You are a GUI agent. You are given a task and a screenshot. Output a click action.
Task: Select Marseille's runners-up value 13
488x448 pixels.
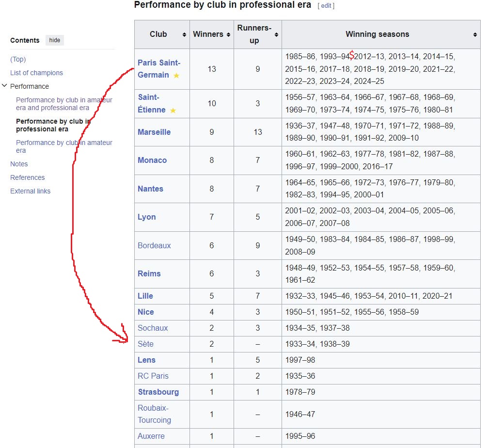(258, 132)
